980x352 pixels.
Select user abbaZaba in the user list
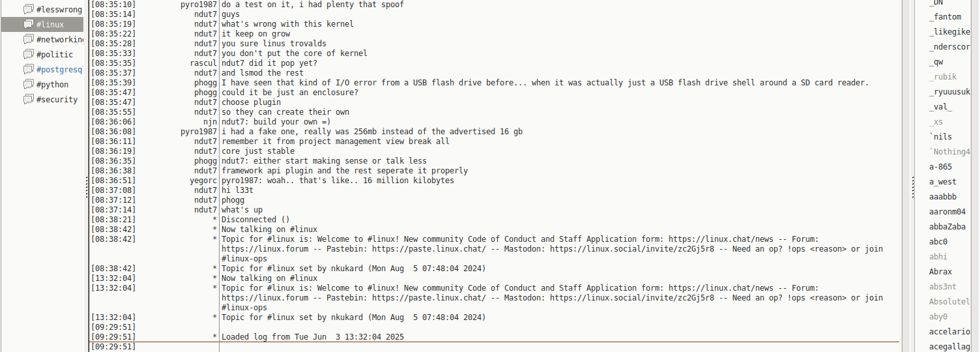tap(947, 227)
